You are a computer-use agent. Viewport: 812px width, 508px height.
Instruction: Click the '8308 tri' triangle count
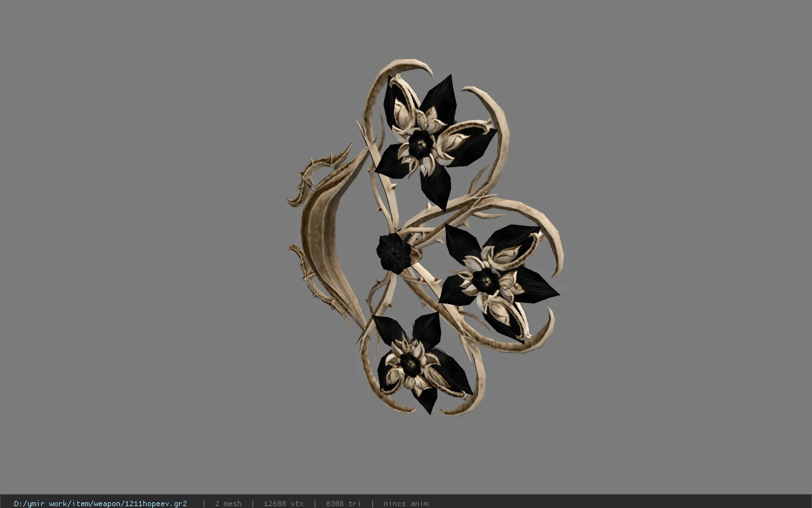pyautogui.click(x=343, y=504)
